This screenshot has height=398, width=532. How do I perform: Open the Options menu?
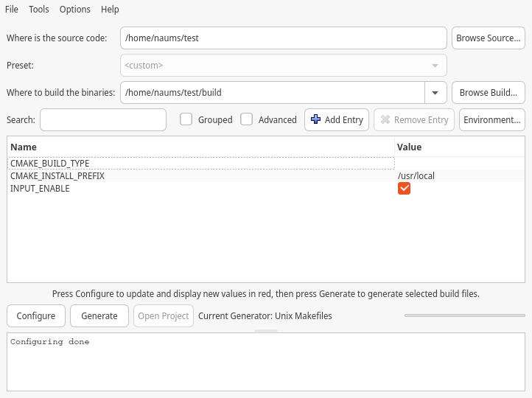pyautogui.click(x=74, y=10)
